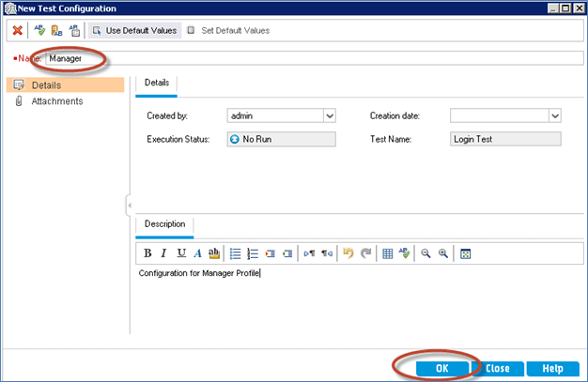Toggle Use Default Values option
The width and height of the screenshot is (588, 382).
(134, 30)
